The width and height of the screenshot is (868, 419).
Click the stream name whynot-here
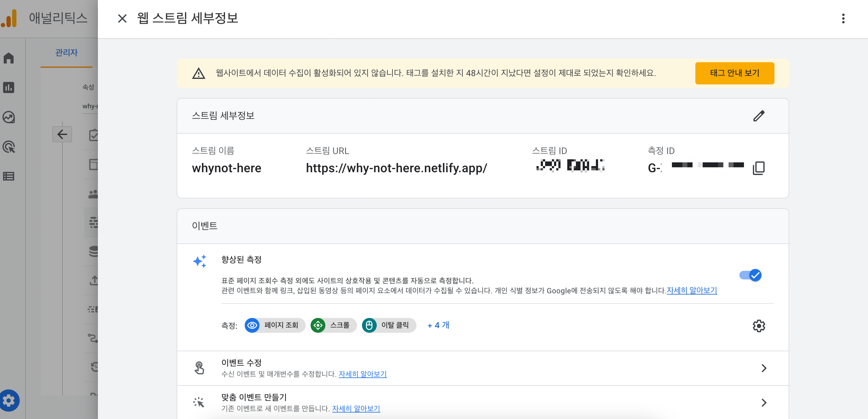coord(227,168)
